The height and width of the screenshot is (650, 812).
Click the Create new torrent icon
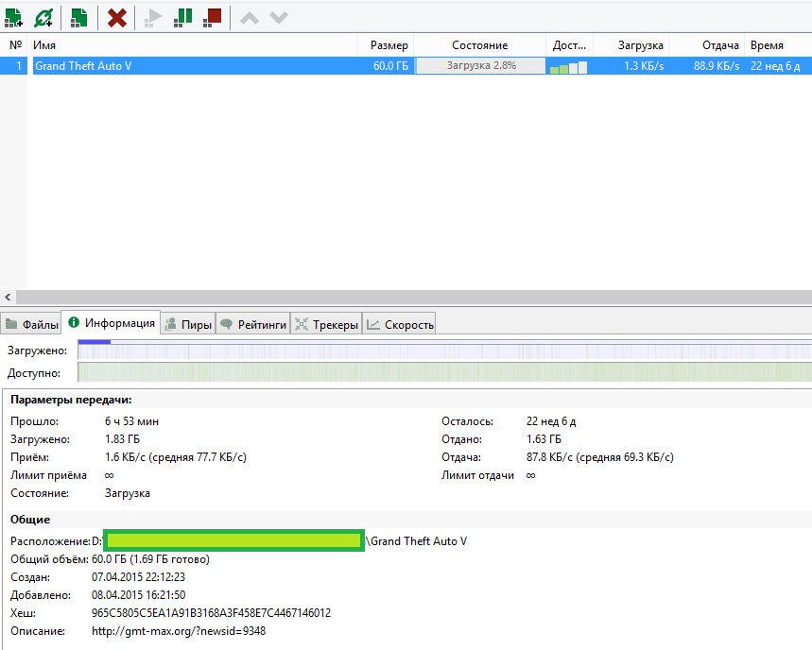[x=78, y=18]
